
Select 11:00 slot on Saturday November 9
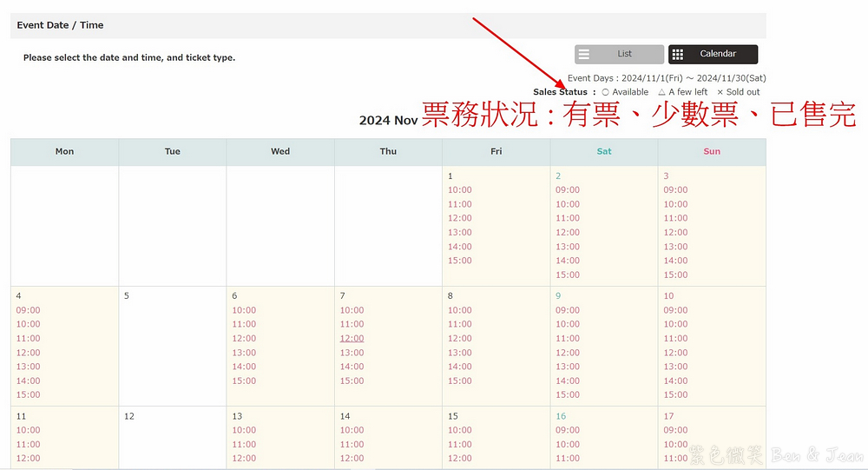click(x=568, y=339)
